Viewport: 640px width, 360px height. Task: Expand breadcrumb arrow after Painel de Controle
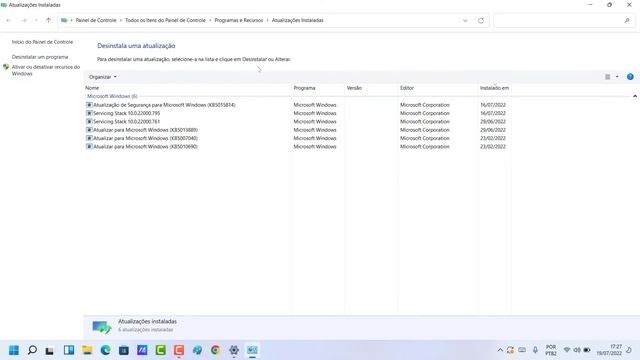point(121,20)
